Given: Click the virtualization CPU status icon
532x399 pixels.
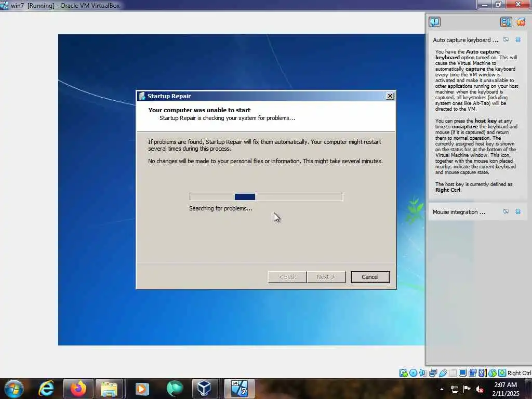Looking at the screenshot, I should (482, 373).
